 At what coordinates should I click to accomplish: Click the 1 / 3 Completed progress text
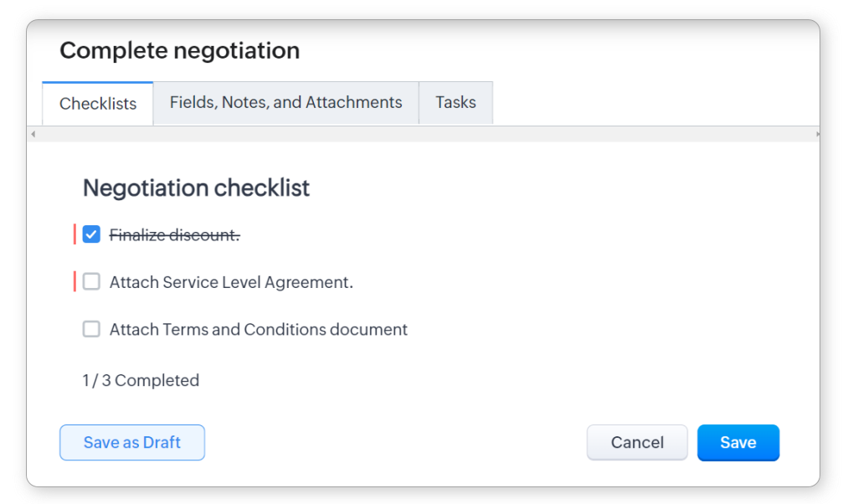[141, 380]
